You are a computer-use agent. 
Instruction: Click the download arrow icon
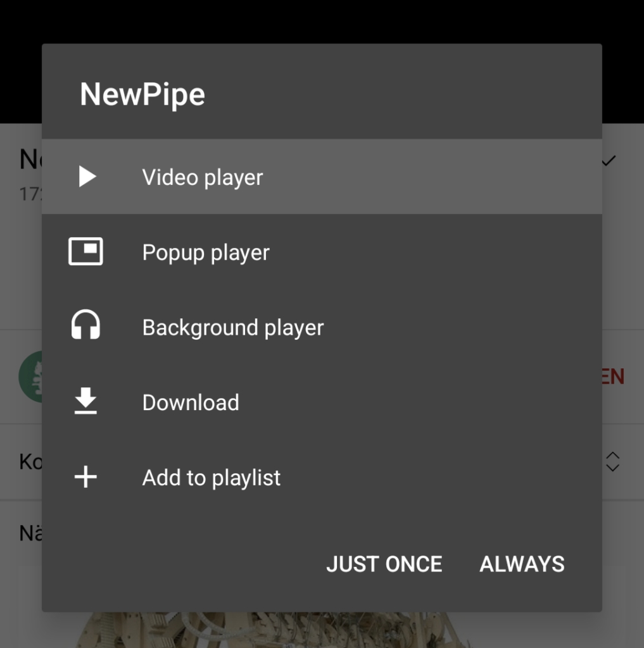tap(85, 402)
